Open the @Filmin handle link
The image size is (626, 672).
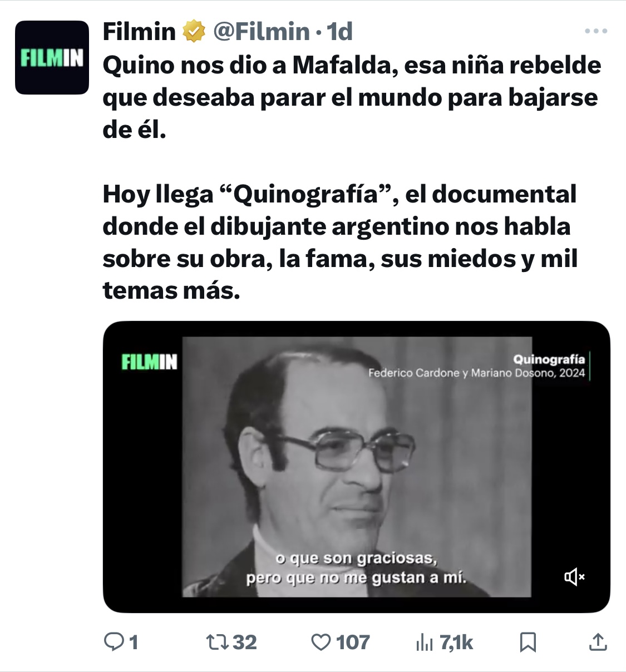point(261,31)
